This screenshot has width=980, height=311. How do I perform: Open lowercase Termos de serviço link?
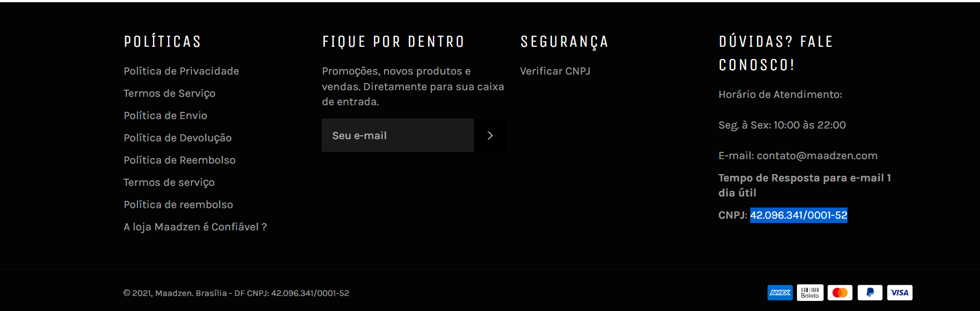pos(169,182)
